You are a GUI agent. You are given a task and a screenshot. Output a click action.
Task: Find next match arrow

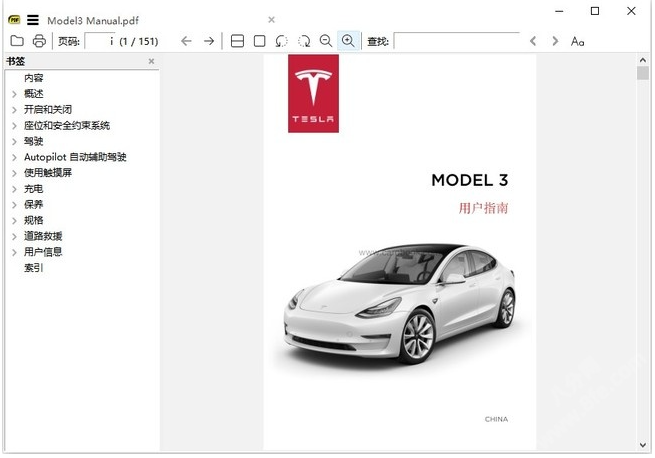point(555,41)
